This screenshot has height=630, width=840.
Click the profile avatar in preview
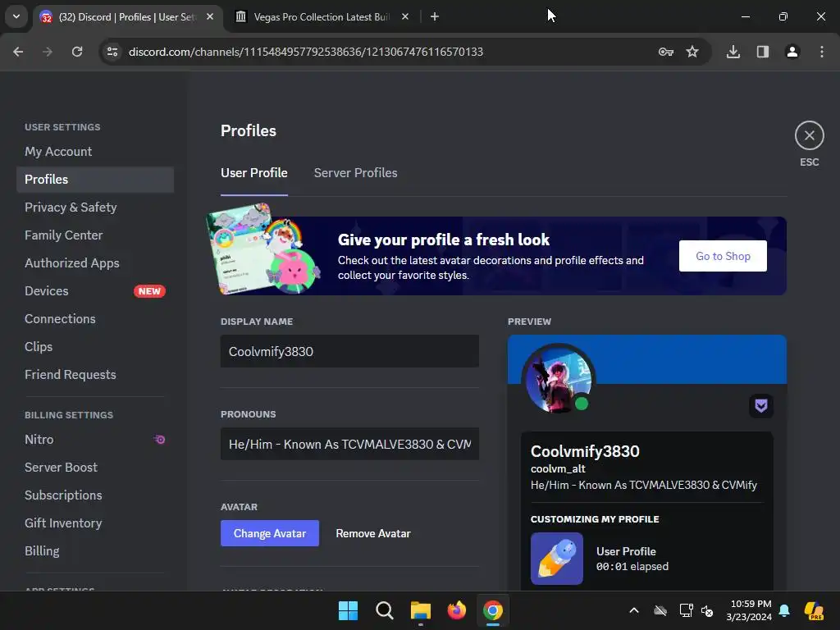[559, 380]
